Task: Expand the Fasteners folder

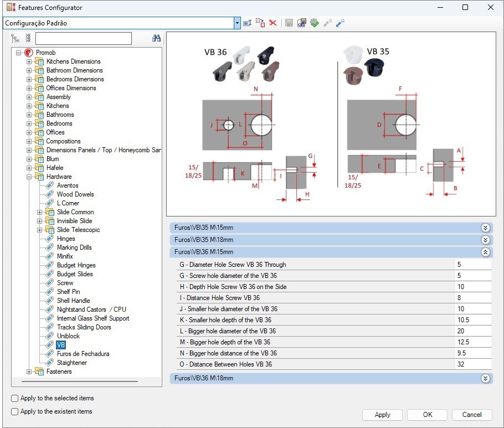Action: tap(29, 372)
